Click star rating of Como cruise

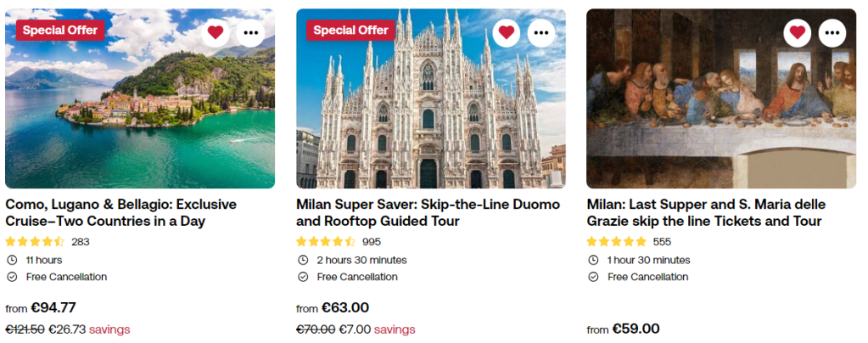35,241
